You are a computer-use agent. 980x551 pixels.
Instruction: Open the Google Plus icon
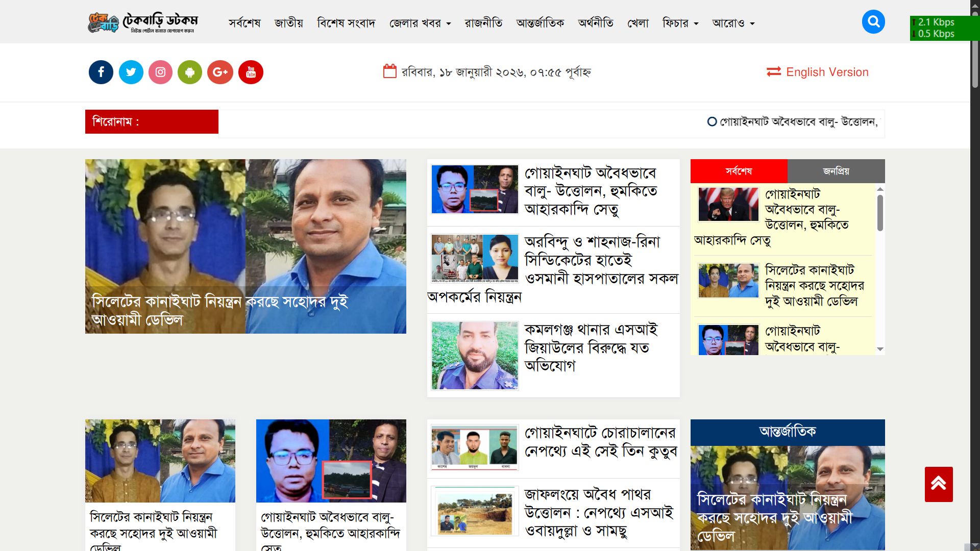point(220,72)
